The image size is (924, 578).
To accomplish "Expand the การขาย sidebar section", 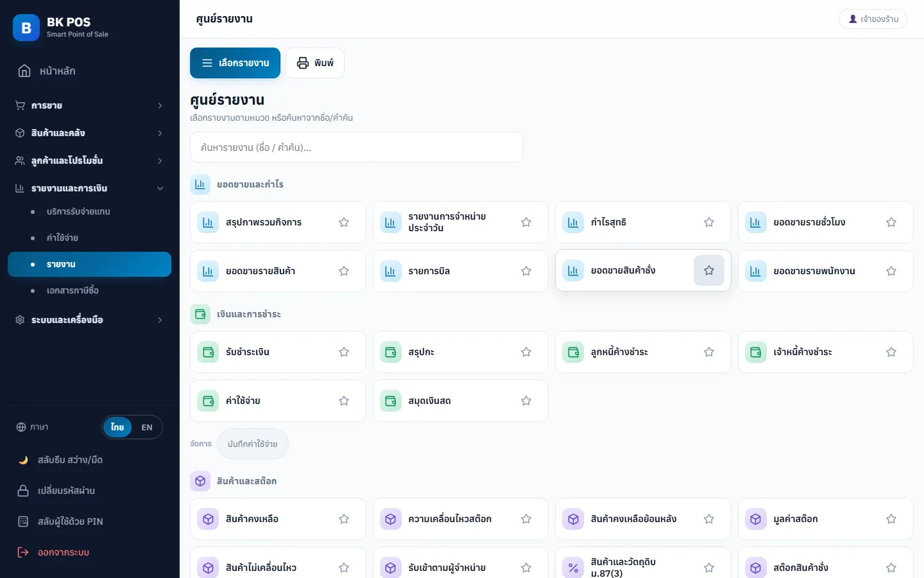I will pyautogui.click(x=89, y=105).
